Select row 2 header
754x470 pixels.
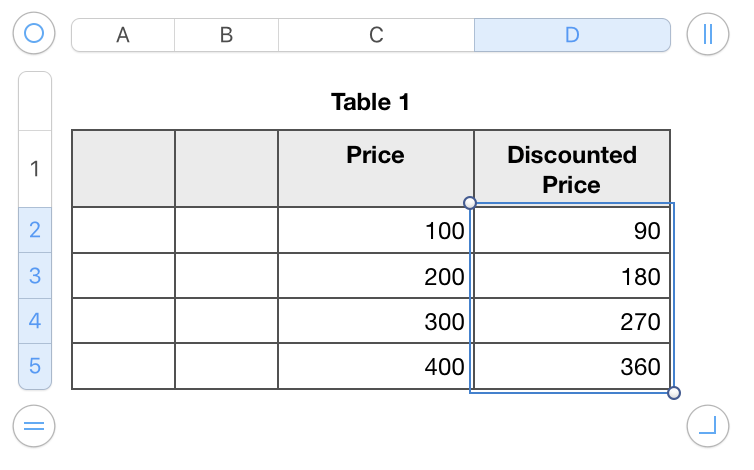point(34,230)
